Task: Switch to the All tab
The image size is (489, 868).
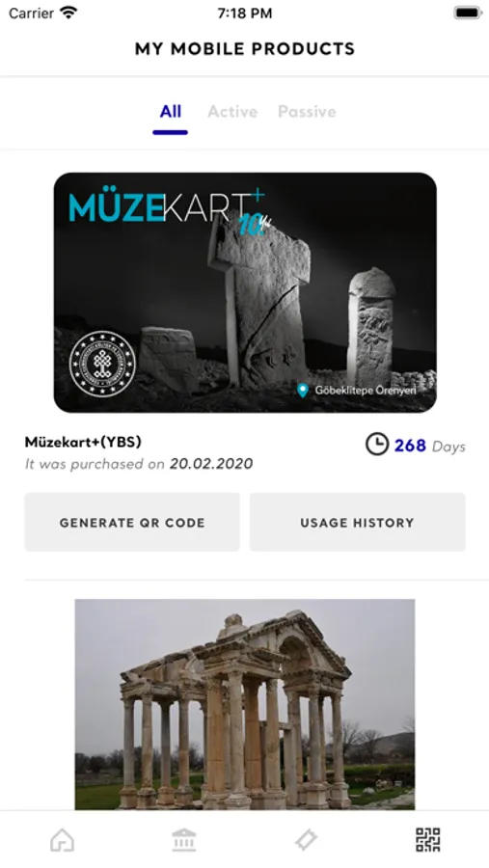Action: point(170,112)
